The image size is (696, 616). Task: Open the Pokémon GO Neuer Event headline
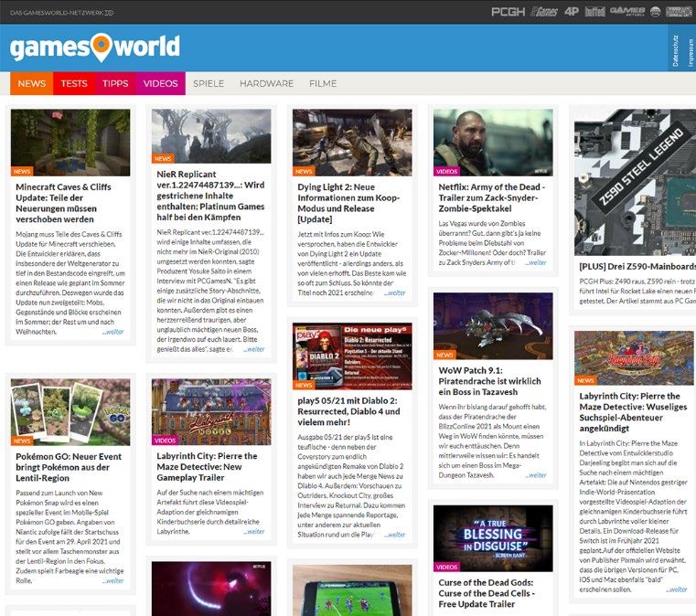pyautogui.click(x=69, y=467)
